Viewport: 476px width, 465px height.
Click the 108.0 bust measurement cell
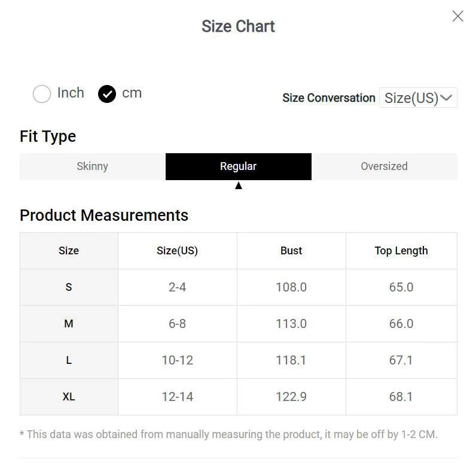(x=291, y=287)
